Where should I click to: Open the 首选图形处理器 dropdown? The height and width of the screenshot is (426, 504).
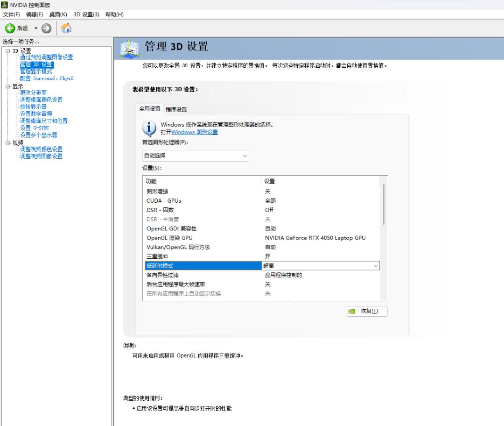(196, 156)
